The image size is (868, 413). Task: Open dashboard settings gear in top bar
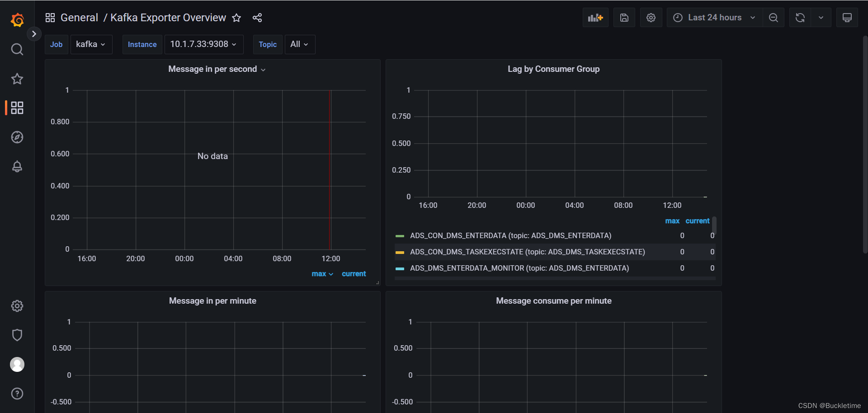coord(651,18)
